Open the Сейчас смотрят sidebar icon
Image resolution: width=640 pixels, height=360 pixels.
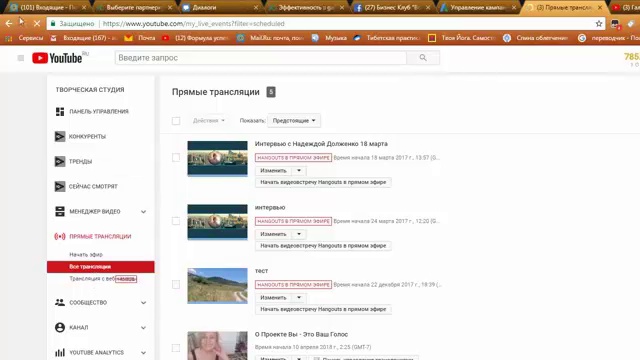[60, 187]
